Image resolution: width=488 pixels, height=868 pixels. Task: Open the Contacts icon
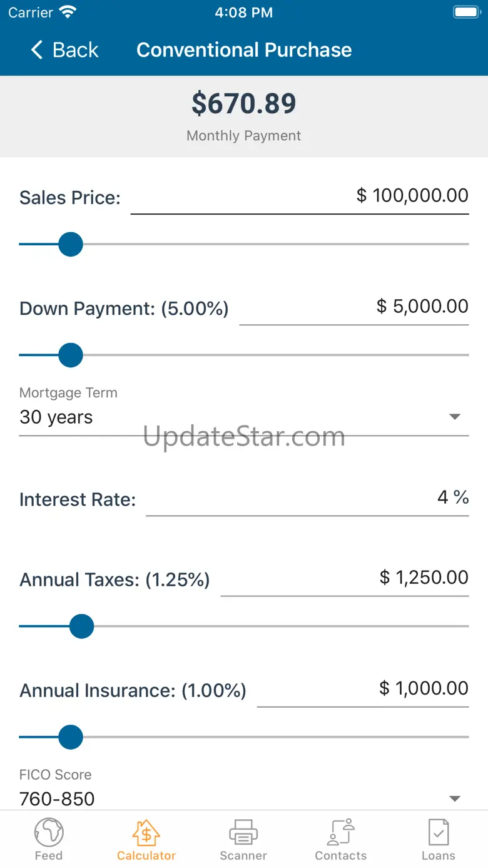(x=341, y=833)
